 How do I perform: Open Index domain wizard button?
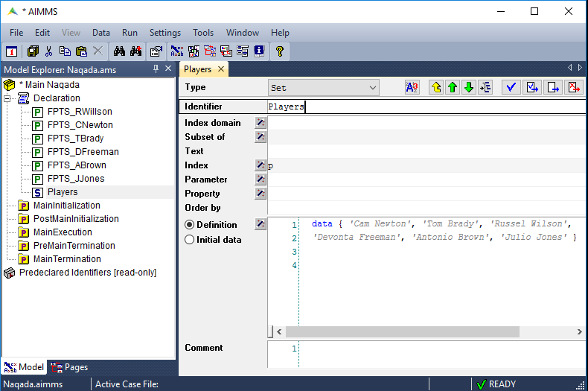click(x=261, y=123)
